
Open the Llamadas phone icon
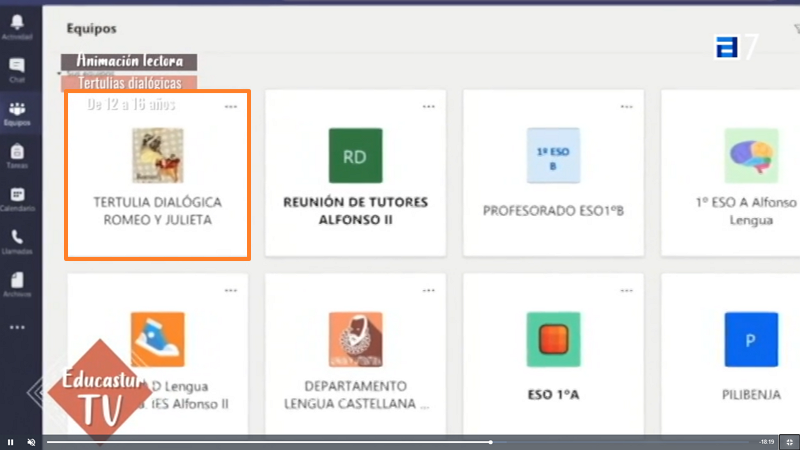click(x=17, y=237)
